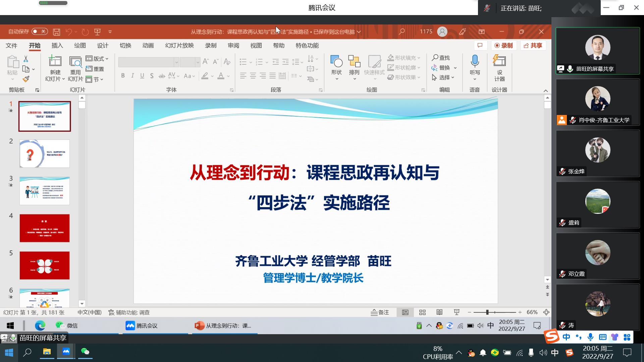Open the Customize Quick Access Toolbar arrow

tap(110, 32)
